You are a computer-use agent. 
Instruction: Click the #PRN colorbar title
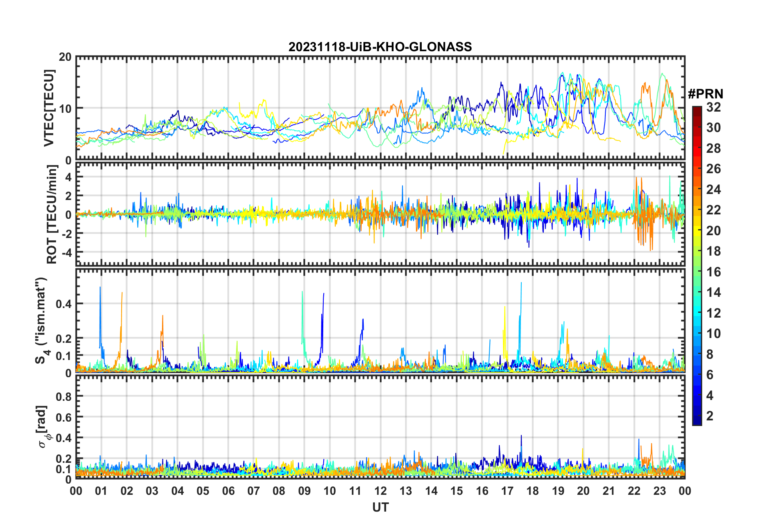[705, 94]
